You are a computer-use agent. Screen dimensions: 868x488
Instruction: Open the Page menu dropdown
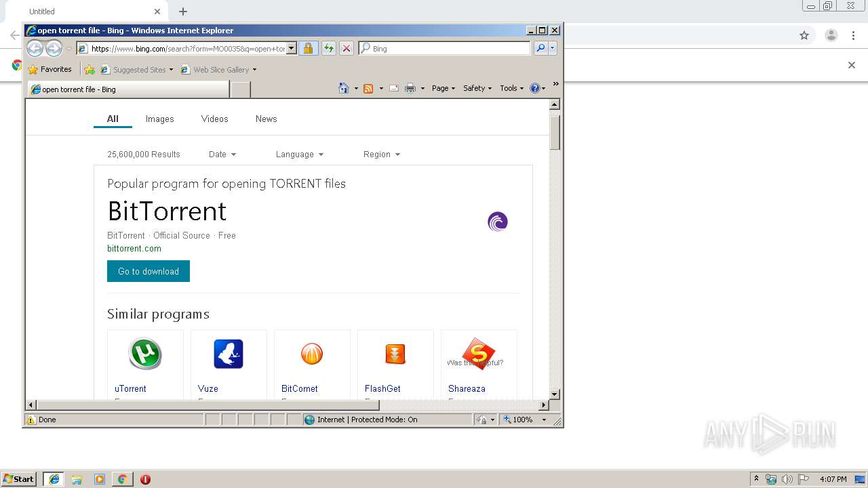(443, 88)
